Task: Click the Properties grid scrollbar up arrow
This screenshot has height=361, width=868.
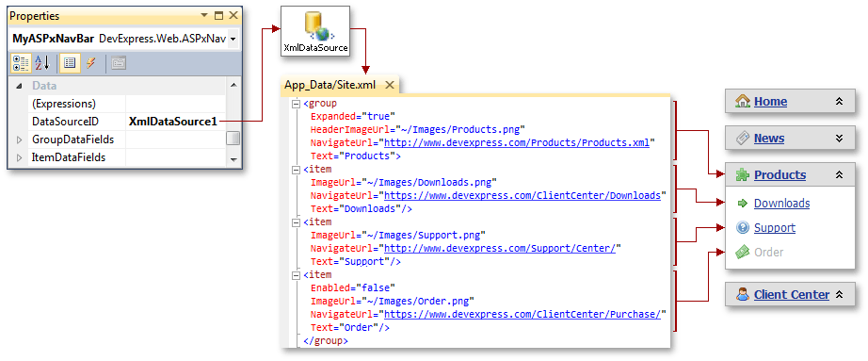Action: click(x=233, y=86)
